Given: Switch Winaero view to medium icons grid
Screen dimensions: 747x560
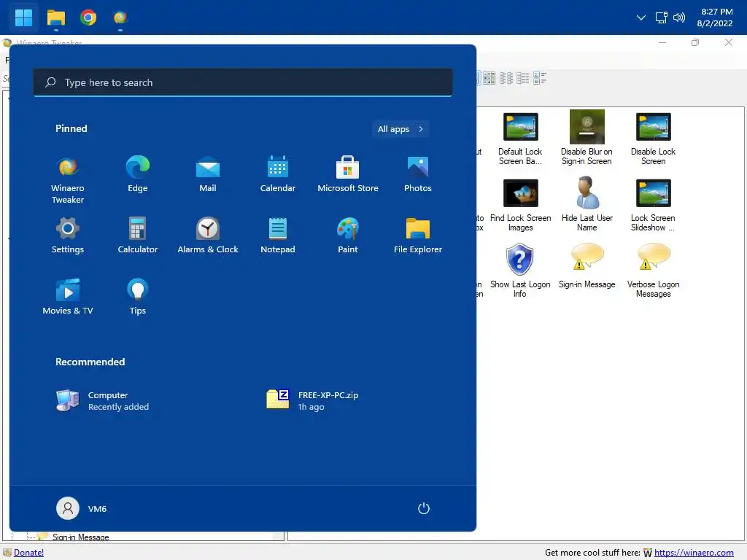Looking at the screenshot, I should (489, 78).
